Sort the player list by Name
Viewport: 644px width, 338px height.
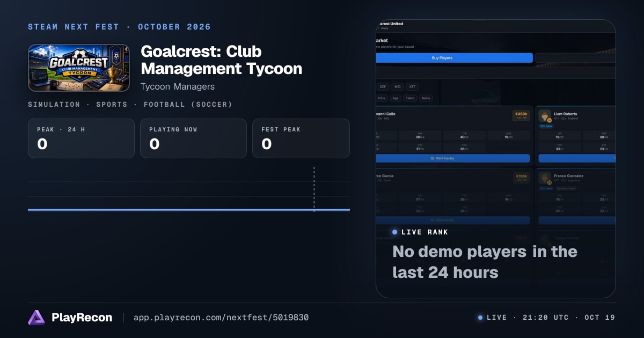click(426, 98)
